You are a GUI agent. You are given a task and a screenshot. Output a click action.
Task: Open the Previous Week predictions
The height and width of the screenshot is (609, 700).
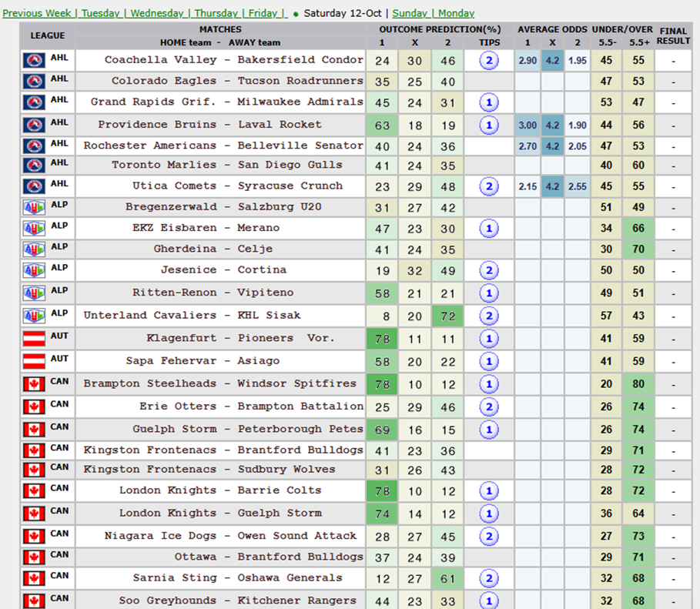pos(37,13)
